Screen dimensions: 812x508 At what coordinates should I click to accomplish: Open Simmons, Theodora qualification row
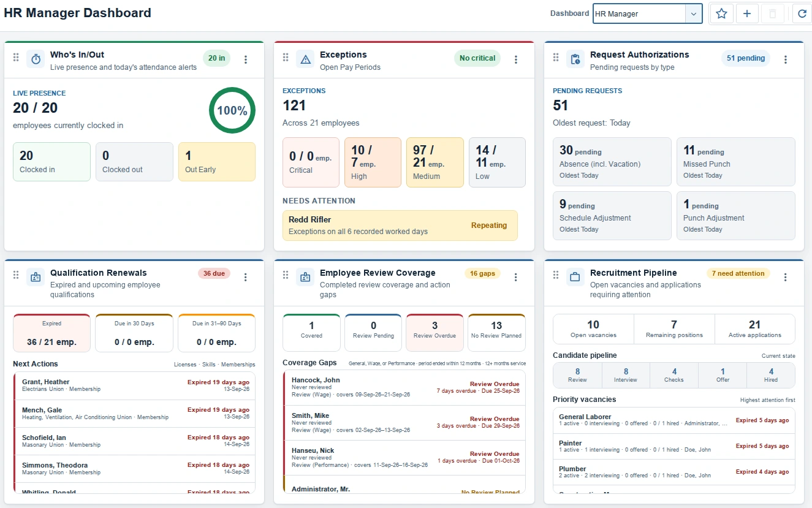[x=134, y=469]
